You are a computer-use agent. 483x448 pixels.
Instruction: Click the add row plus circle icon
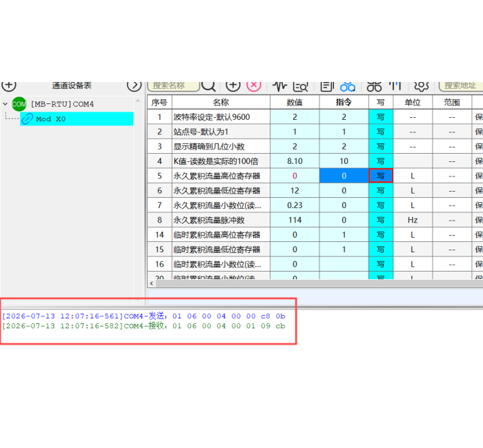233,86
